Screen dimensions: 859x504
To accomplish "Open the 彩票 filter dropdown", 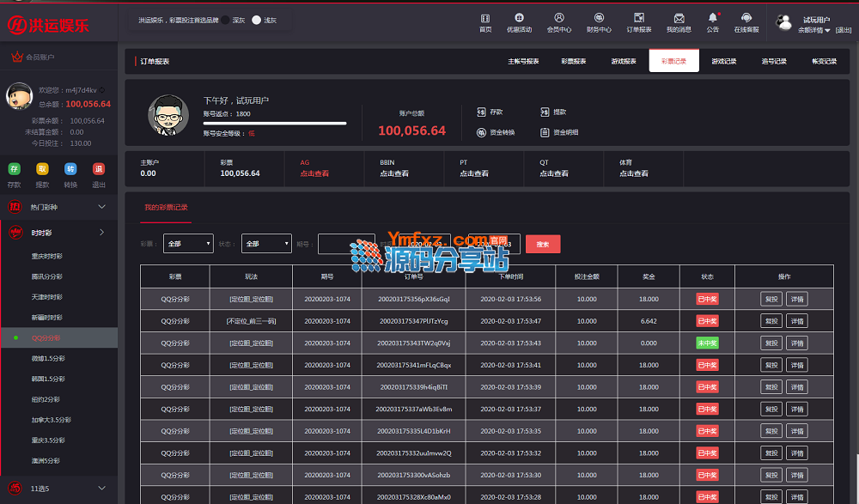I will pos(188,244).
